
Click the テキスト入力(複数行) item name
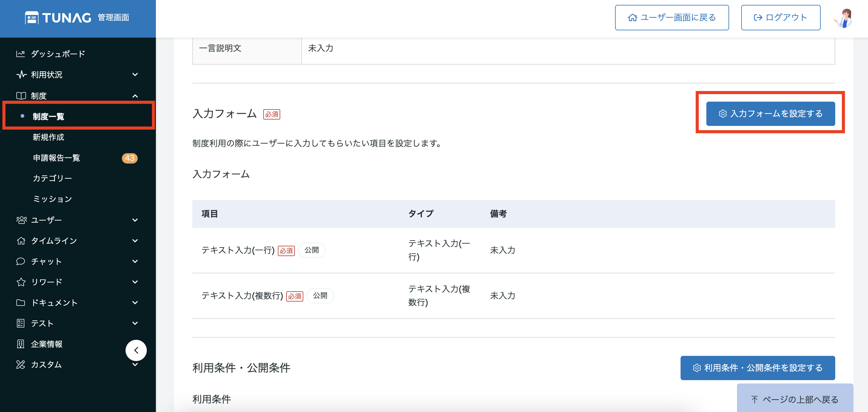point(242,296)
